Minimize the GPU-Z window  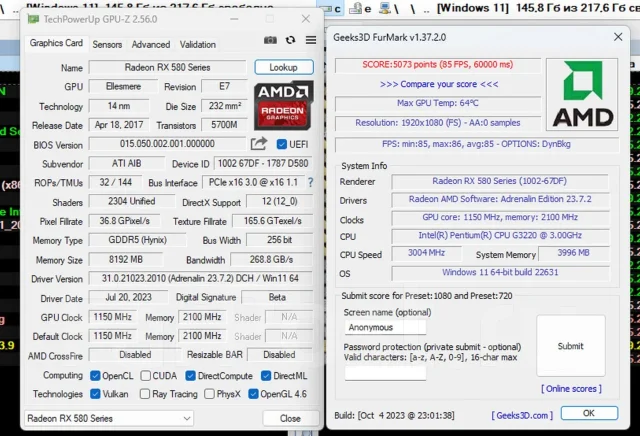(x=234, y=19)
